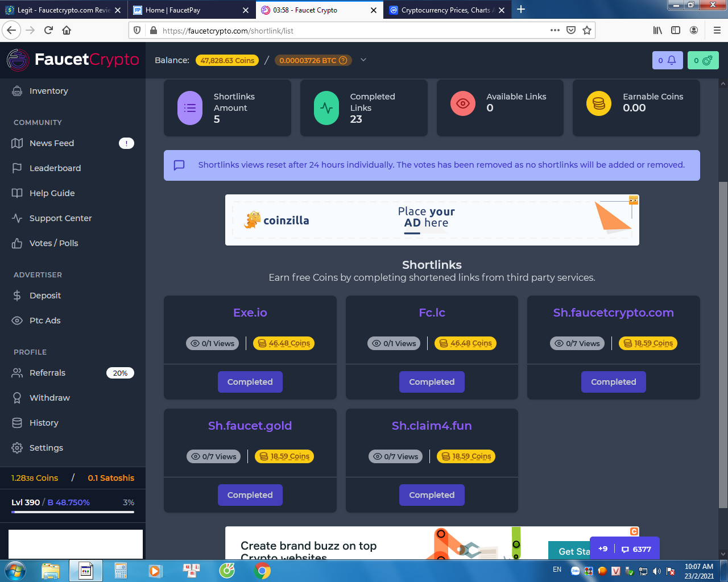Click the Exe.io 46.48 Coins badge
Screen dimensions: 728x582
284,343
